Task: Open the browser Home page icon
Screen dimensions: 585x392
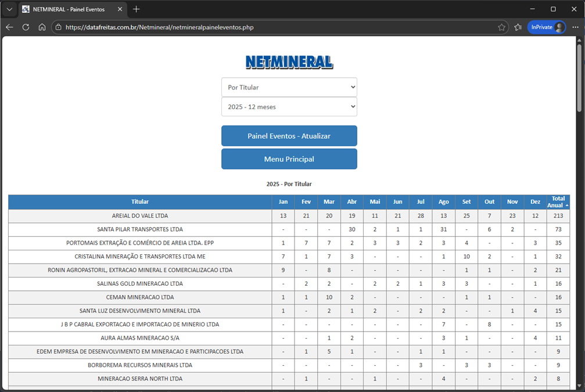Action: point(42,27)
